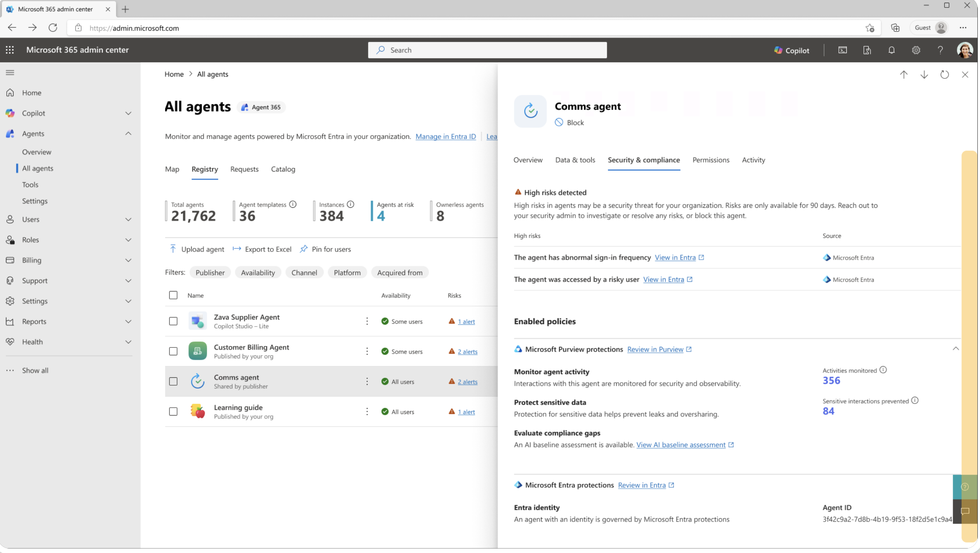
Task: Open Cloud Shell terminal icon in header
Action: tap(843, 50)
